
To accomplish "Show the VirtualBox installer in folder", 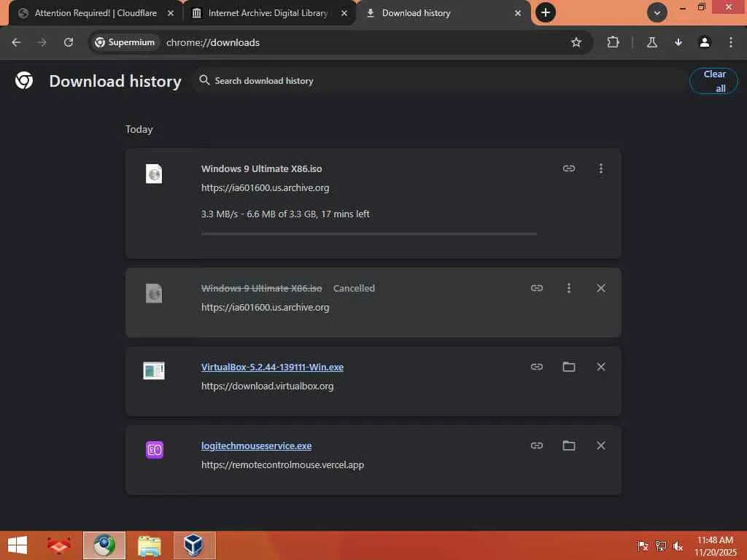I will click(x=569, y=366).
